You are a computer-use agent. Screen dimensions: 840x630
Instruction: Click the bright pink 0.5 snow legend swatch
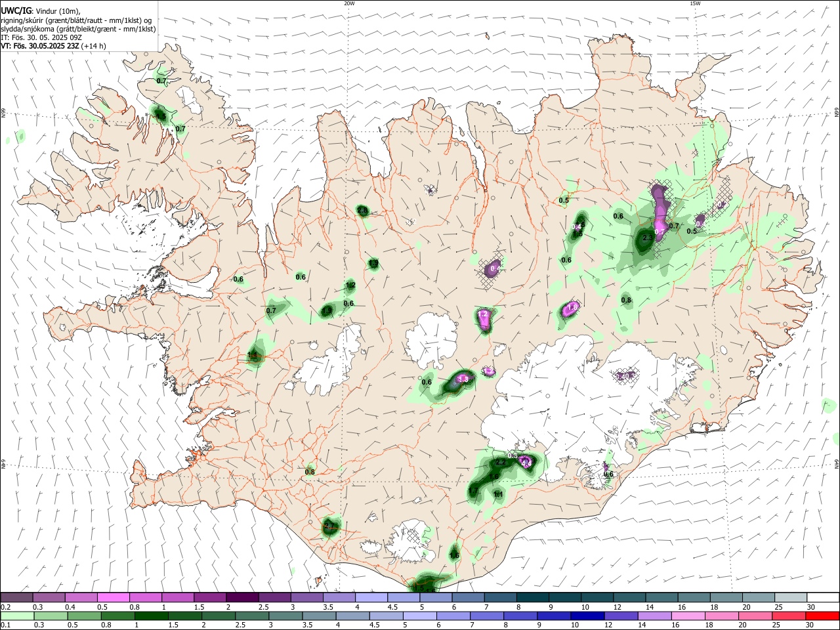tap(113, 597)
